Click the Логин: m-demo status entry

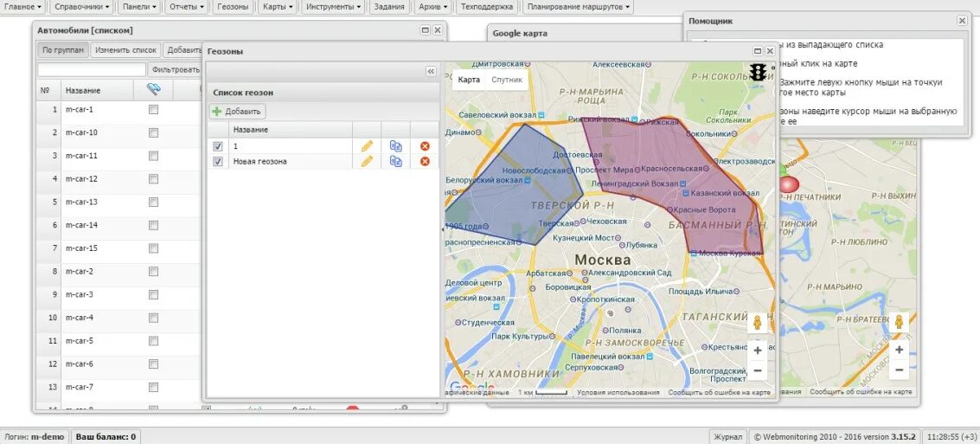[35, 436]
